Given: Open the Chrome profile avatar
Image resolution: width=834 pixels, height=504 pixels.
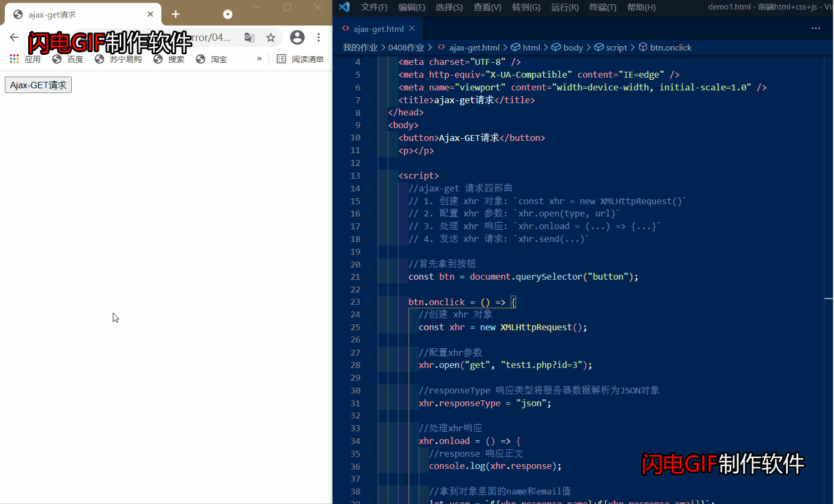Looking at the screenshot, I should point(297,37).
